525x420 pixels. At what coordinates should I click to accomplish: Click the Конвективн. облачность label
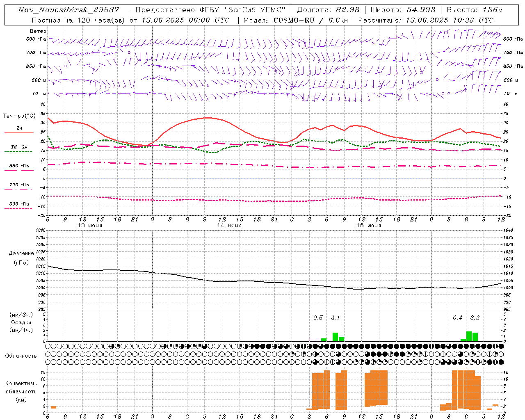tap(21, 388)
